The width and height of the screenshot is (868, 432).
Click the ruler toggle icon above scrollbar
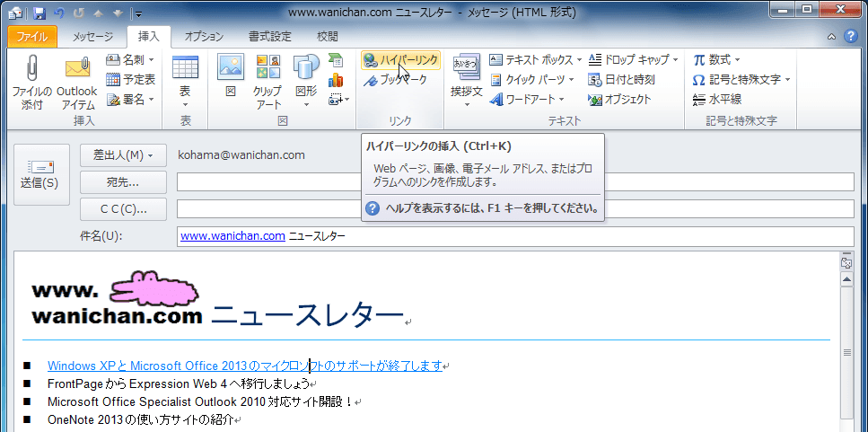pyautogui.click(x=846, y=262)
